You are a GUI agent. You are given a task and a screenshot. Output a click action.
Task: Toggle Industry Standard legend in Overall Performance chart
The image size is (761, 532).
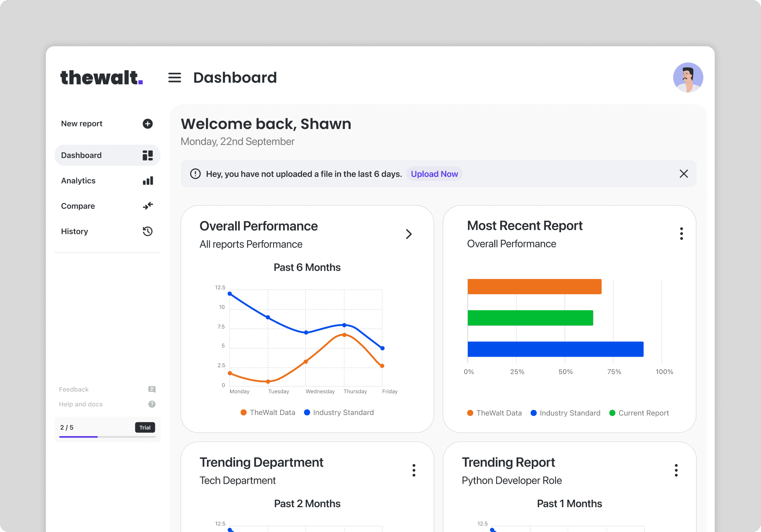pyautogui.click(x=339, y=412)
